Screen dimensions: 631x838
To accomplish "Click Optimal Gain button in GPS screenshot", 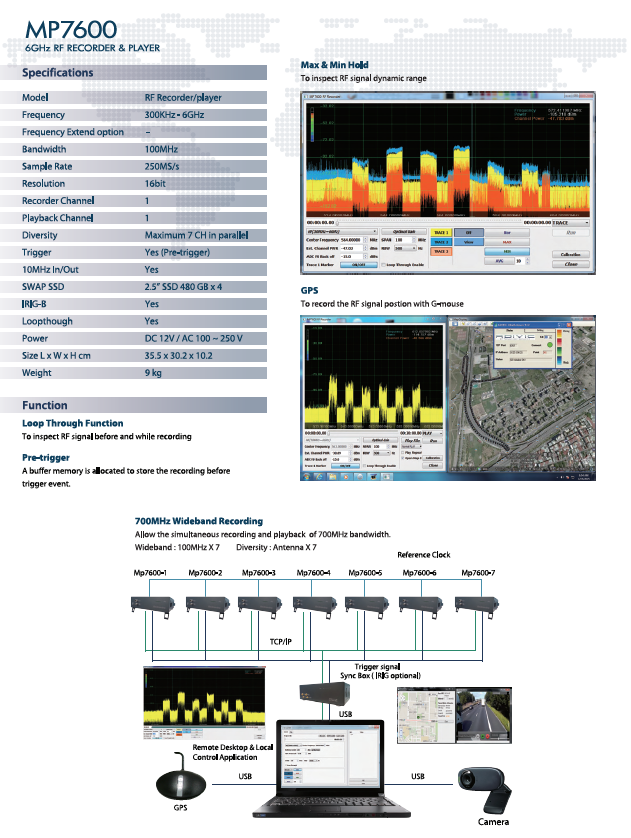I will point(380,440).
